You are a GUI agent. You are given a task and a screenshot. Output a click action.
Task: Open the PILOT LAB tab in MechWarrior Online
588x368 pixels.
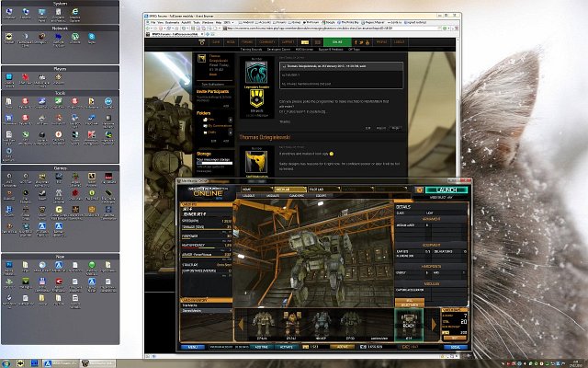pyautogui.click(x=324, y=190)
